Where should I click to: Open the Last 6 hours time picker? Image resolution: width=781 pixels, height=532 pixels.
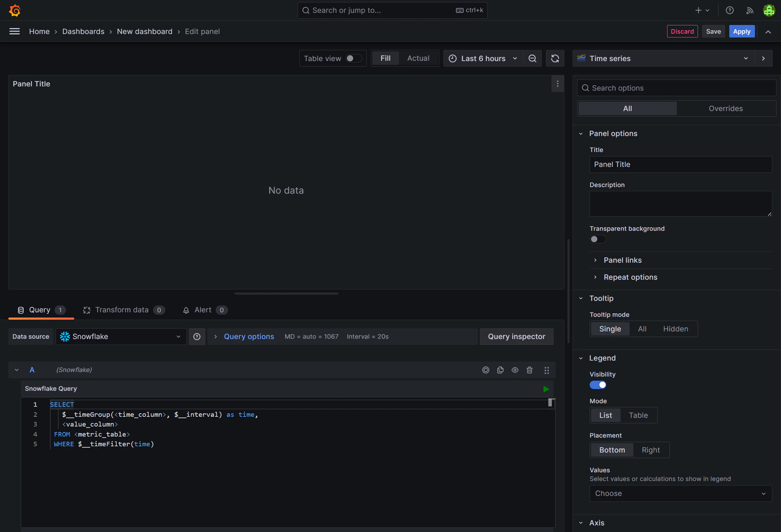[x=483, y=59]
